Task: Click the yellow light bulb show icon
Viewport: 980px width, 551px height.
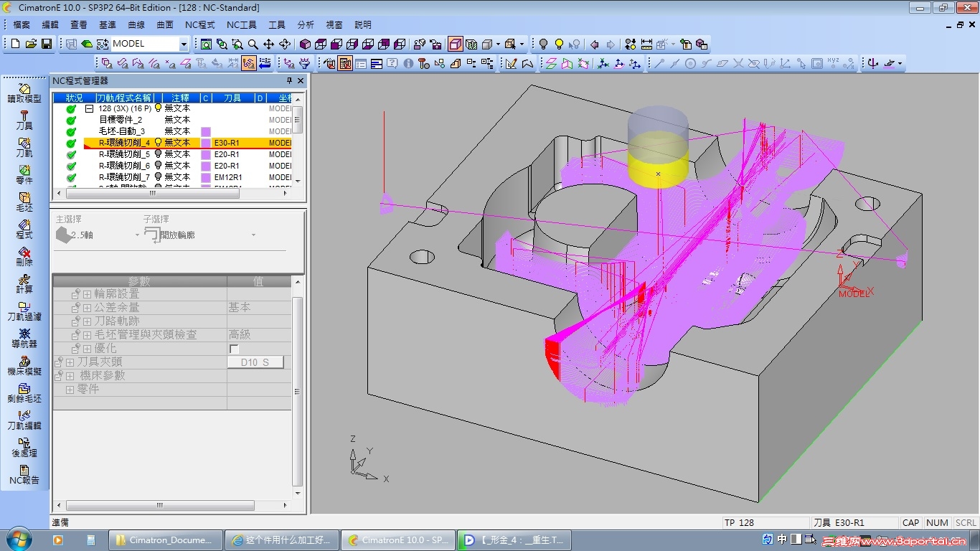Action: 559,44
